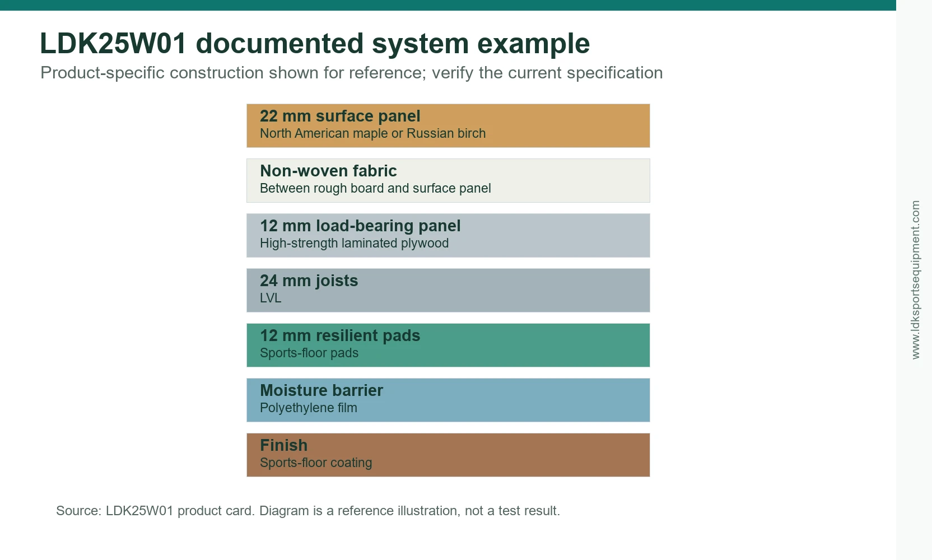Viewport: 932px width, 560px height.
Task: Select the 'Non-woven fabric' heading
Action: point(328,171)
